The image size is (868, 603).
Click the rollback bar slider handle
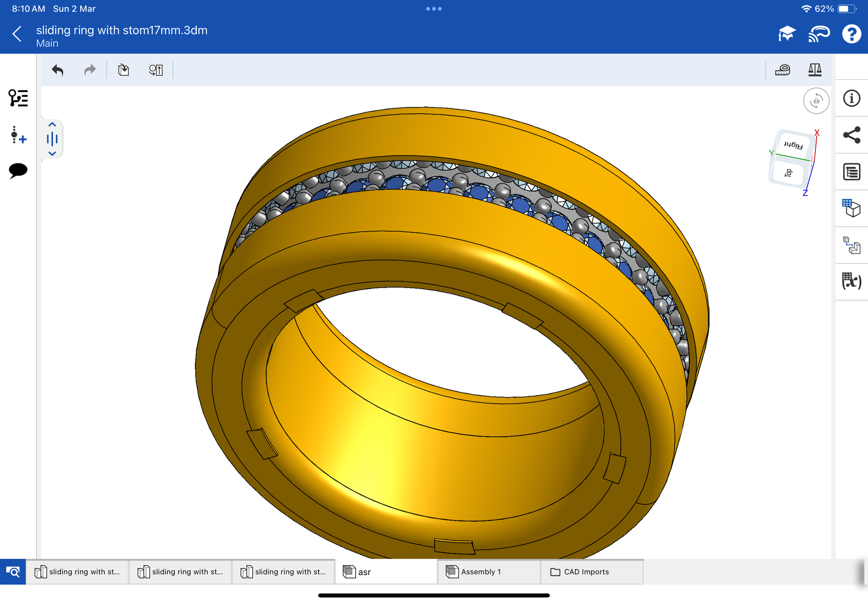[52, 139]
